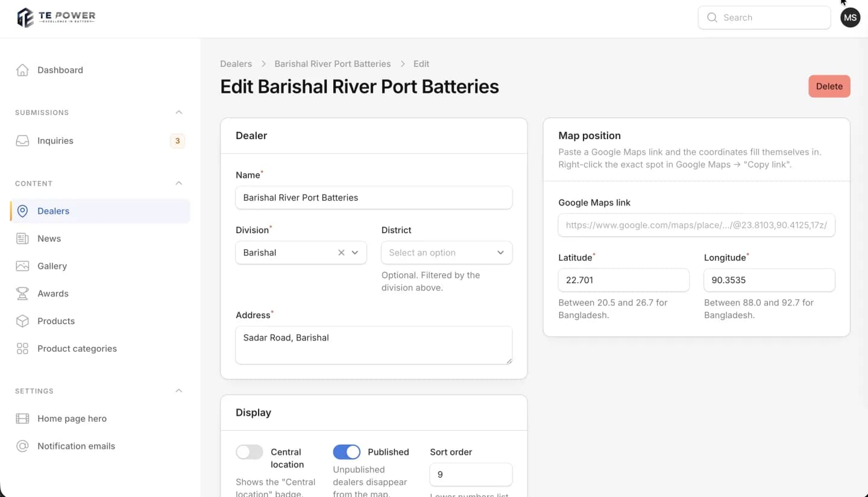The height and width of the screenshot is (497, 868).
Task: Click the Notification emails at-sign icon
Action: (x=22, y=446)
